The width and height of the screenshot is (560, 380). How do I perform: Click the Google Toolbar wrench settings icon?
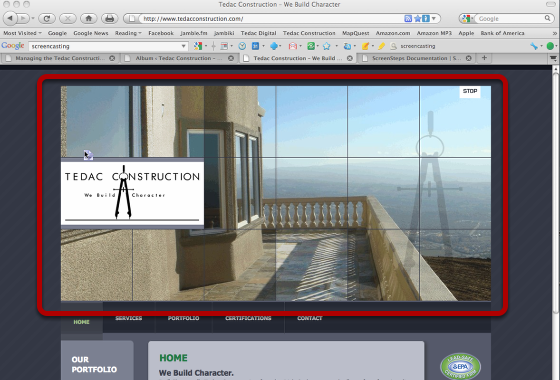pyautogui.click(x=534, y=46)
